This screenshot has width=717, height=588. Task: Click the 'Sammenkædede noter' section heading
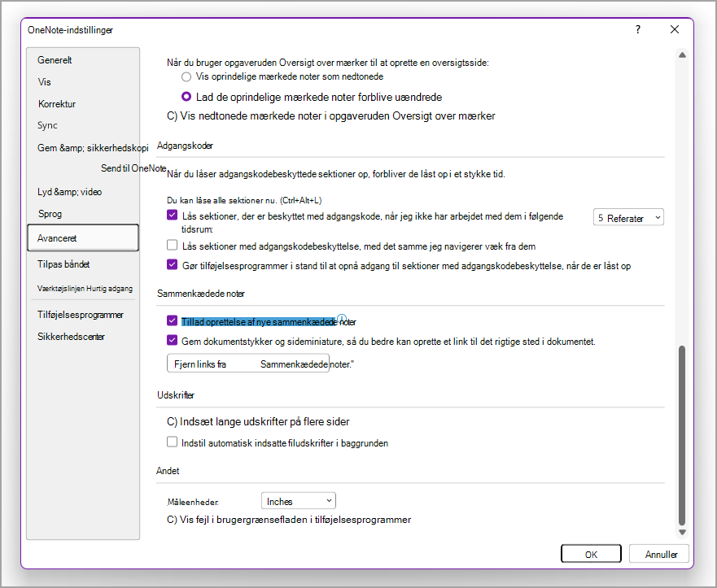click(x=201, y=294)
